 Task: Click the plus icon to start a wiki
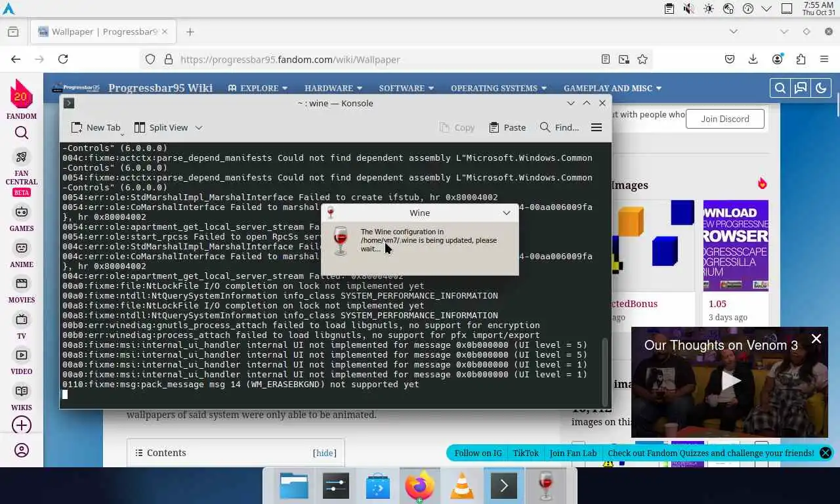[22, 425]
